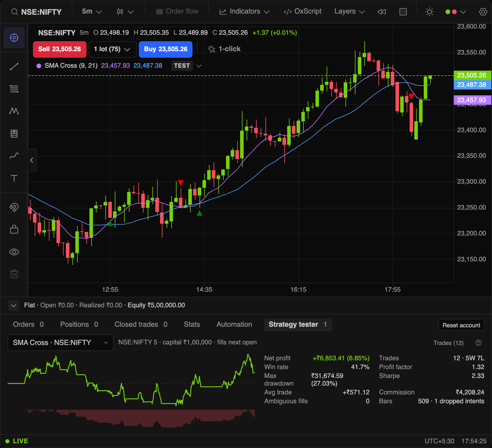Toggle light theme sun icon
The height and width of the screenshot is (448, 492).
[x=430, y=12]
